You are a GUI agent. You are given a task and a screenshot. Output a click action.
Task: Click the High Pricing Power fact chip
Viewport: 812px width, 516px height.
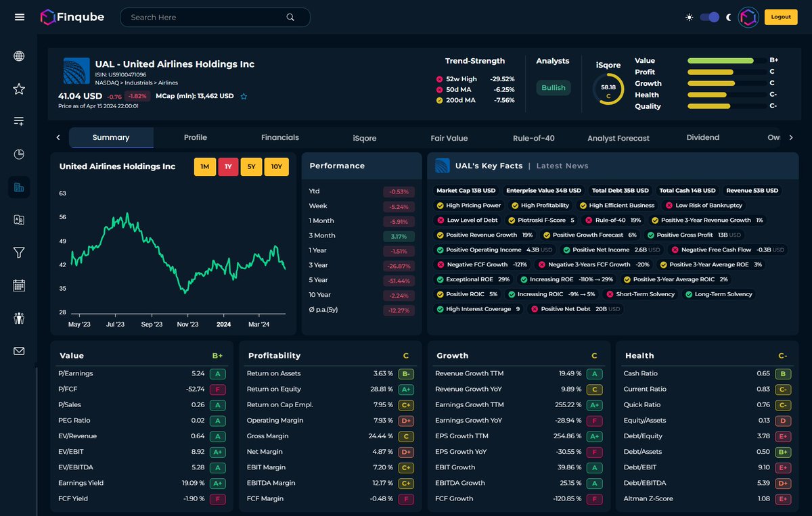[x=468, y=206]
